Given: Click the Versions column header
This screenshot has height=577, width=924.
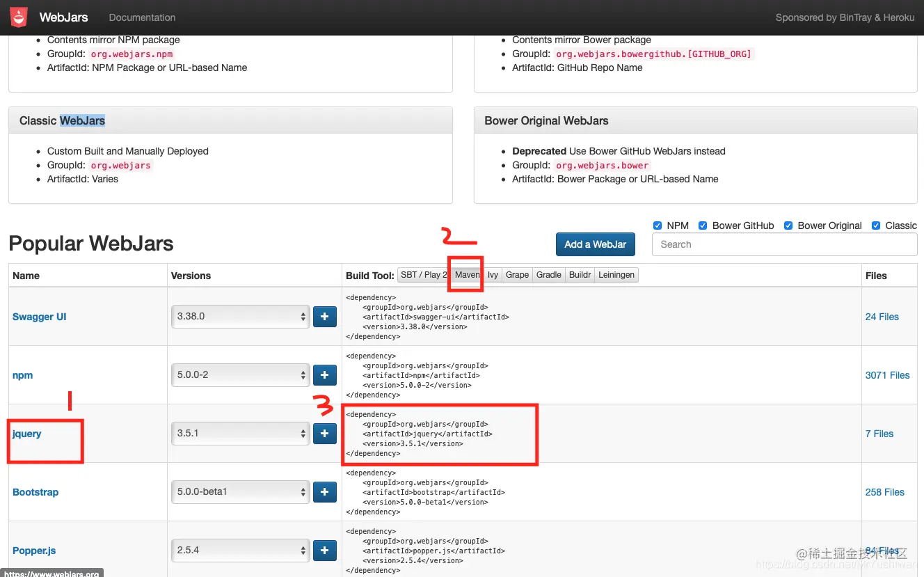Looking at the screenshot, I should pos(191,276).
